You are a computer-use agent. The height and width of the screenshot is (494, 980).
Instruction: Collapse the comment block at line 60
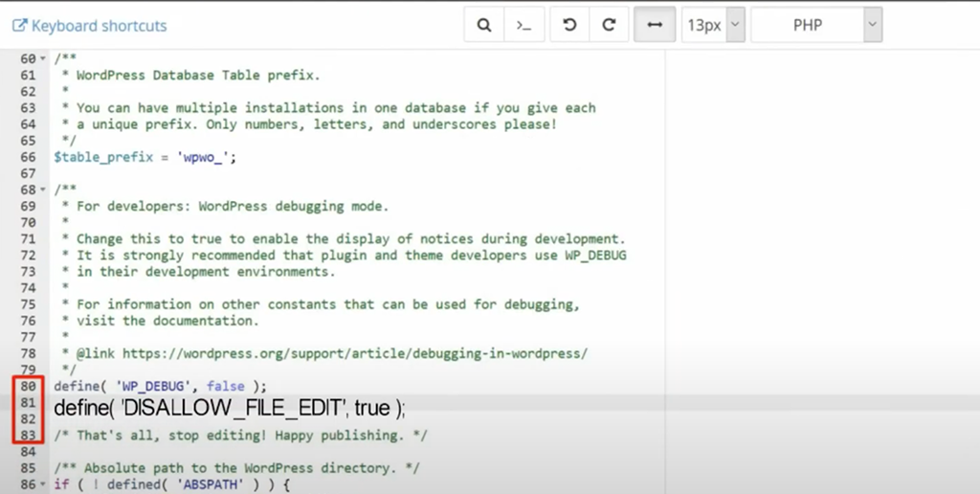[x=44, y=59]
